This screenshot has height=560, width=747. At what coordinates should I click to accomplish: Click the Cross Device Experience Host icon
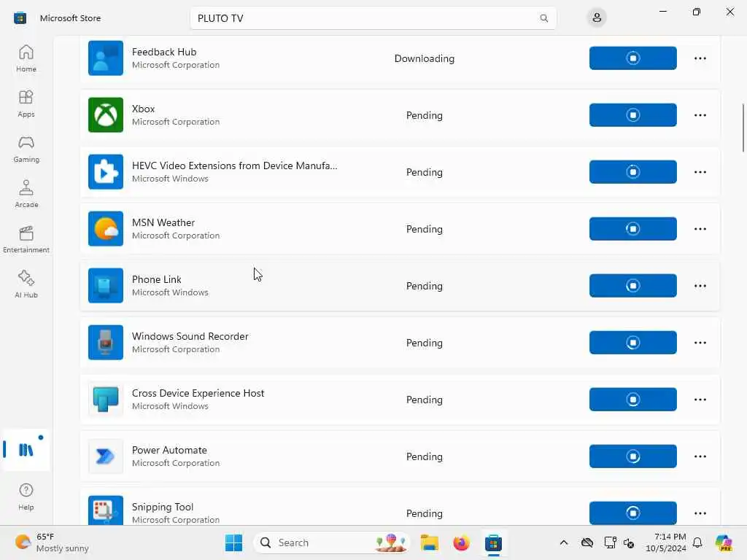[106, 400]
